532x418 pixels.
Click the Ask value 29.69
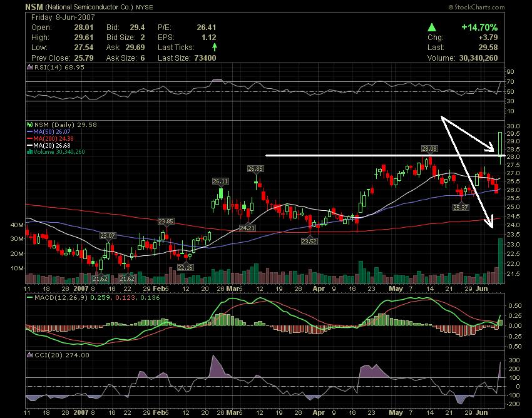tap(135, 48)
